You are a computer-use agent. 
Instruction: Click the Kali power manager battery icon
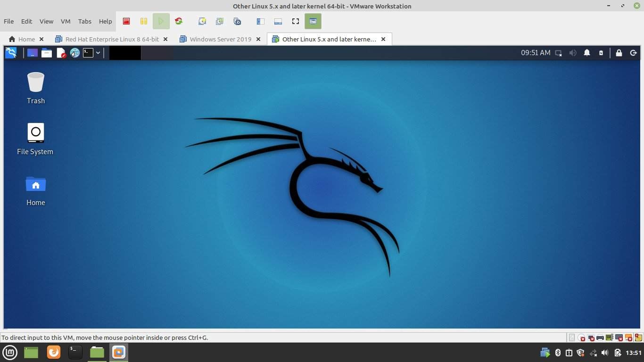pyautogui.click(x=601, y=53)
